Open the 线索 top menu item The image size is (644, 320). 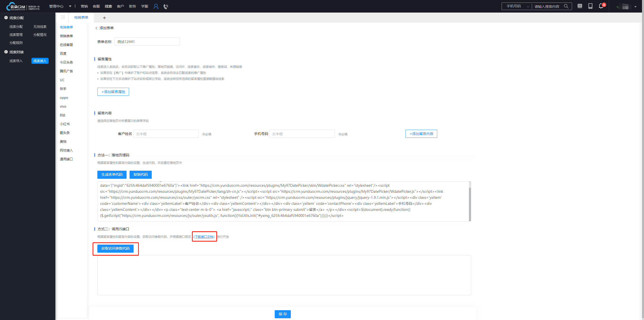tap(108, 6)
